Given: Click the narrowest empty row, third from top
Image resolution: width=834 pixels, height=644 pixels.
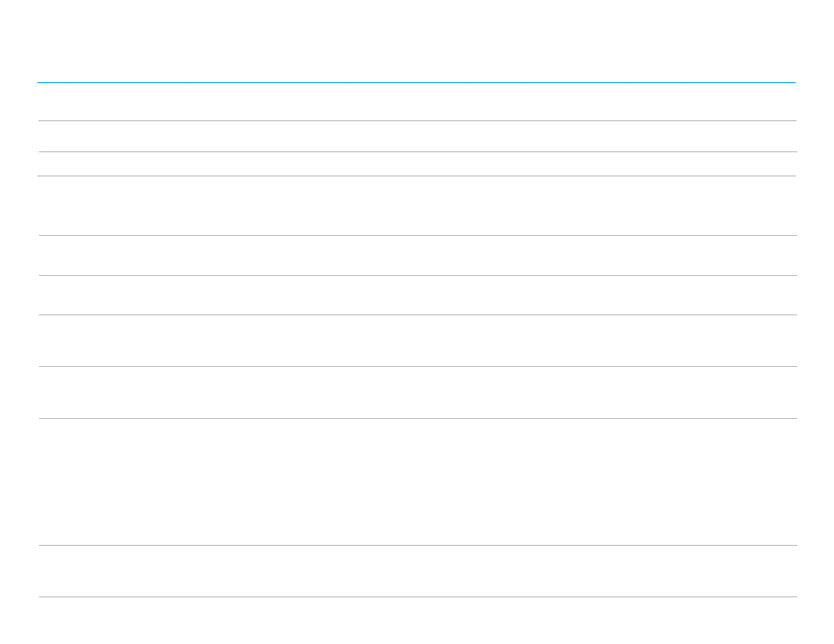Looking at the screenshot, I should coord(416,164).
